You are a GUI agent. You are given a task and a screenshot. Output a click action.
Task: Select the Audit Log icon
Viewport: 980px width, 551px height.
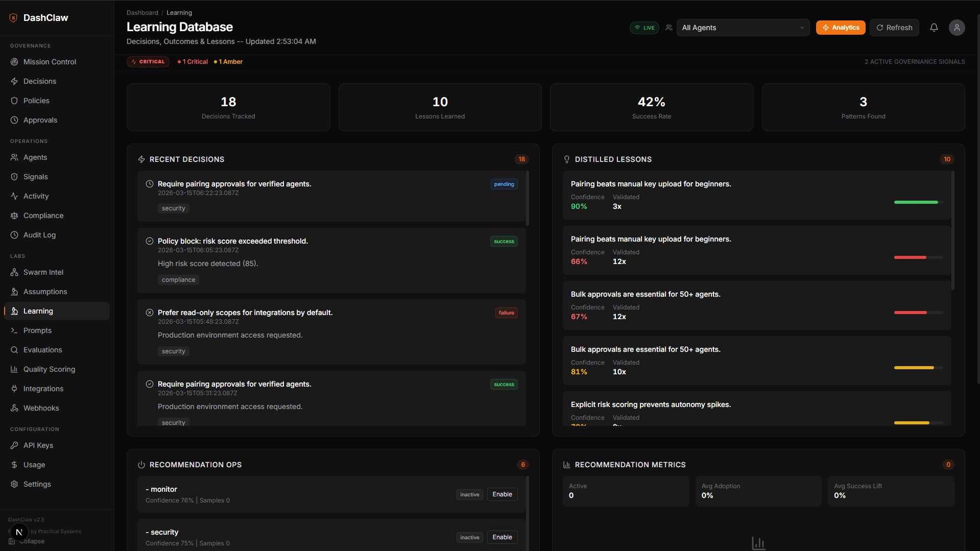point(14,235)
